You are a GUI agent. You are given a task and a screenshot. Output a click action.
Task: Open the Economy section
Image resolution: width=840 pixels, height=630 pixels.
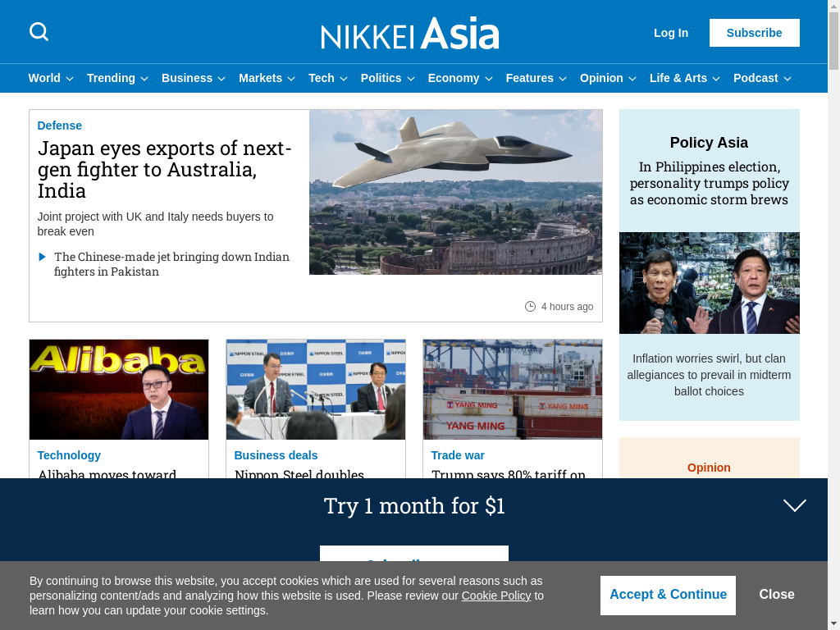(454, 78)
